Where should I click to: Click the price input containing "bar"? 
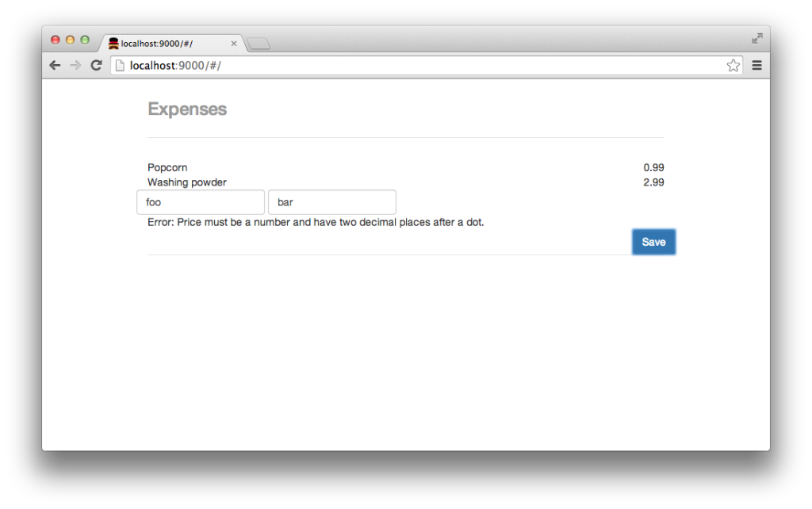coord(332,202)
